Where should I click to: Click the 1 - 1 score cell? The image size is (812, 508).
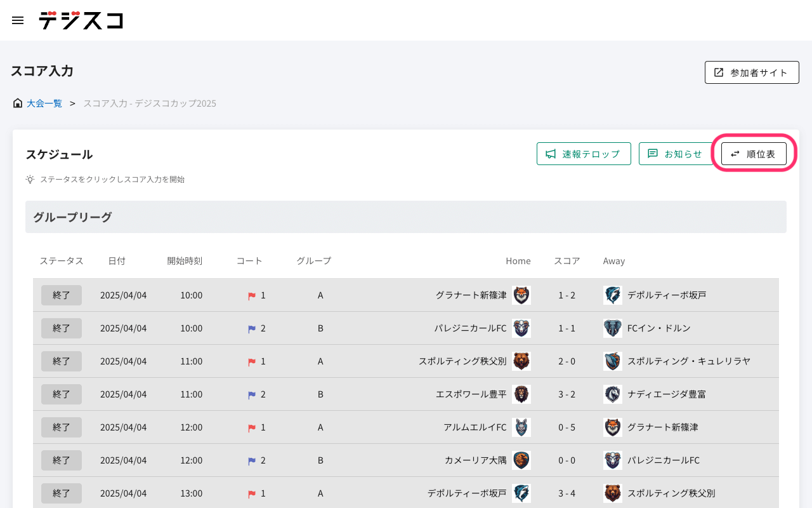tap(566, 328)
